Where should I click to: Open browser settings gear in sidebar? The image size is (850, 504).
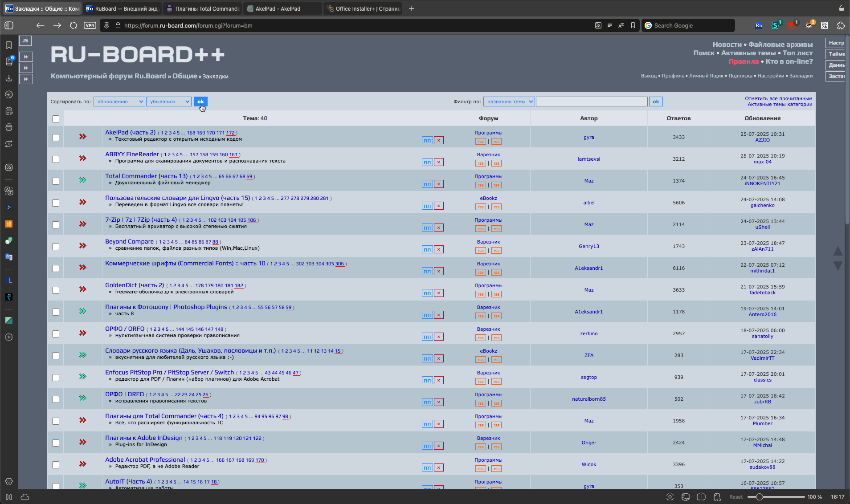pos(9,481)
